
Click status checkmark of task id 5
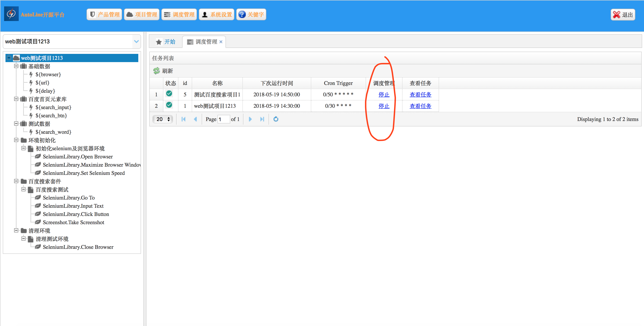point(169,94)
